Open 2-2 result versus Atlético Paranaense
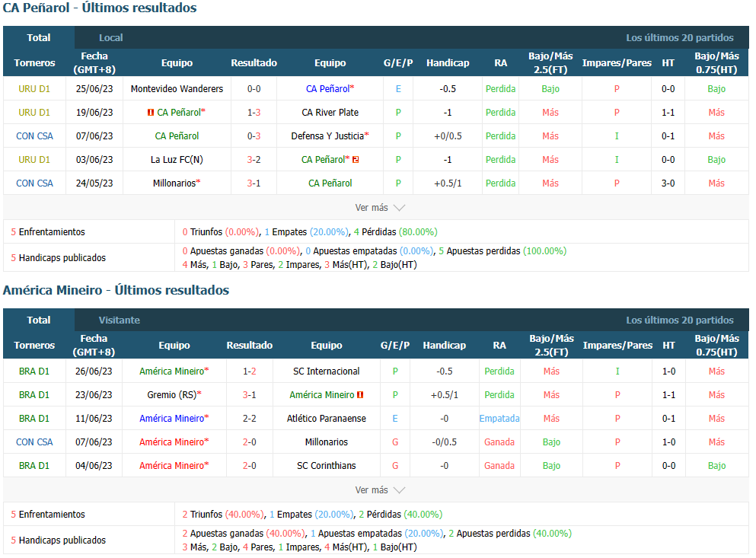This screenshot has width=756, height=558. (250, 419)
